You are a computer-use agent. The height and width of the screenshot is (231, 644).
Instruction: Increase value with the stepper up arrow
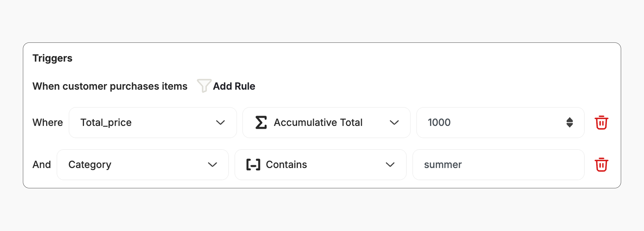[x=570, y=120]
